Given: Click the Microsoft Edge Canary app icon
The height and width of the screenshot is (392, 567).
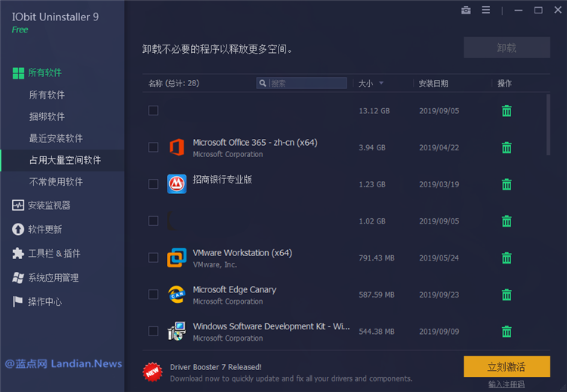Looking at the screenshot, I should tap(177, 294).
